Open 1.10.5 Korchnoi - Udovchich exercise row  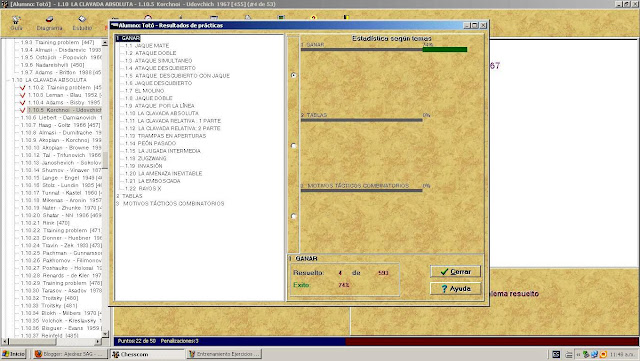64,110
